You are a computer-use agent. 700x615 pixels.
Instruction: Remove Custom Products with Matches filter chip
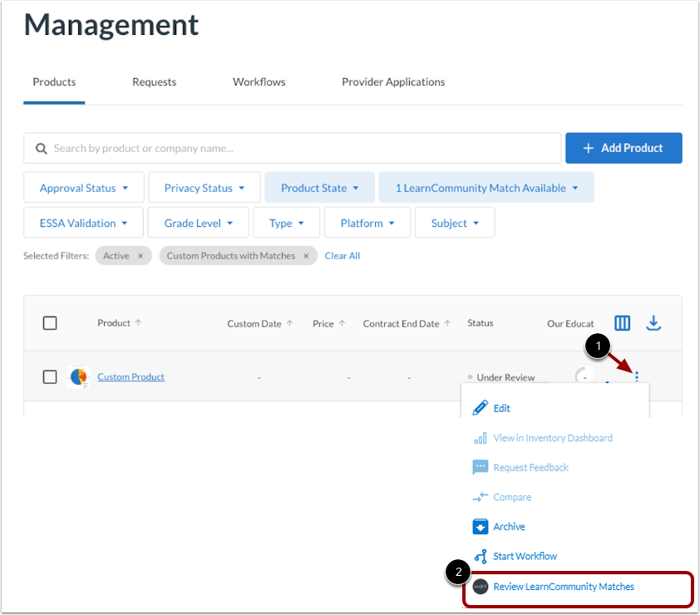point(306,256)
